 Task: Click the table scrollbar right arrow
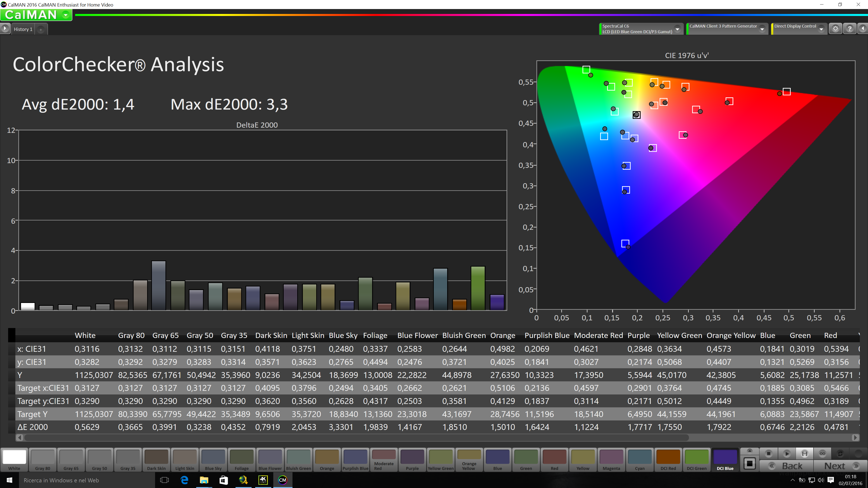click(x=855, y=437)
